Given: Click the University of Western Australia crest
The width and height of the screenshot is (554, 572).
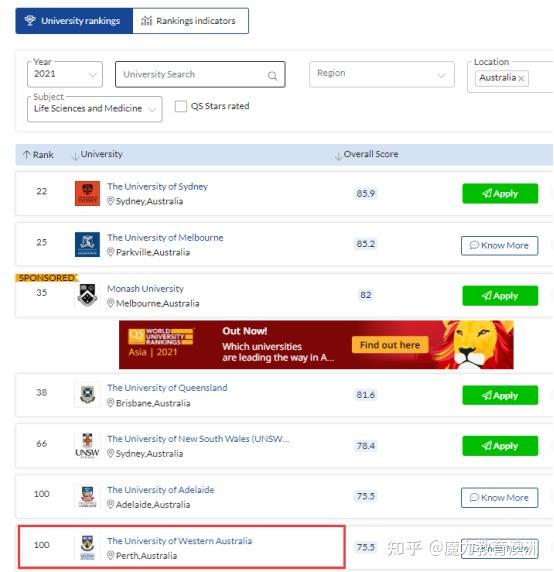Looking at the screenshot, I should pyautogui.click(x=87, y=547).
